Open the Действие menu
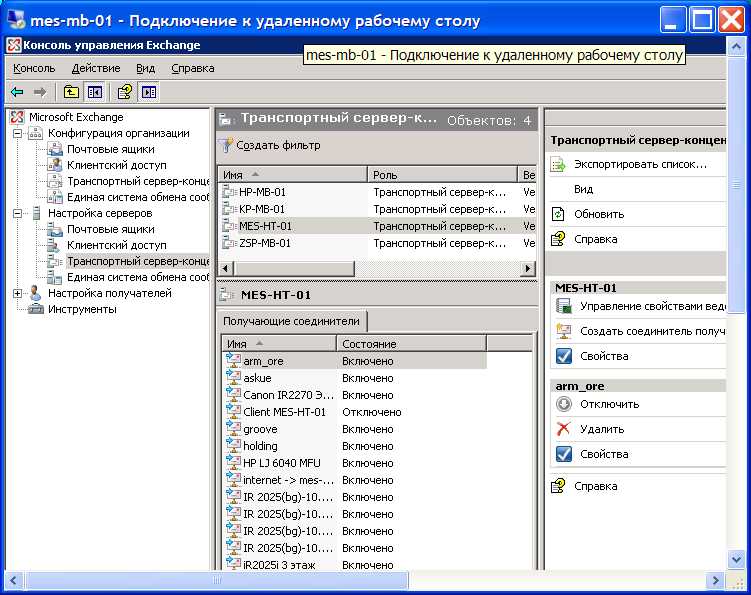 96,68
